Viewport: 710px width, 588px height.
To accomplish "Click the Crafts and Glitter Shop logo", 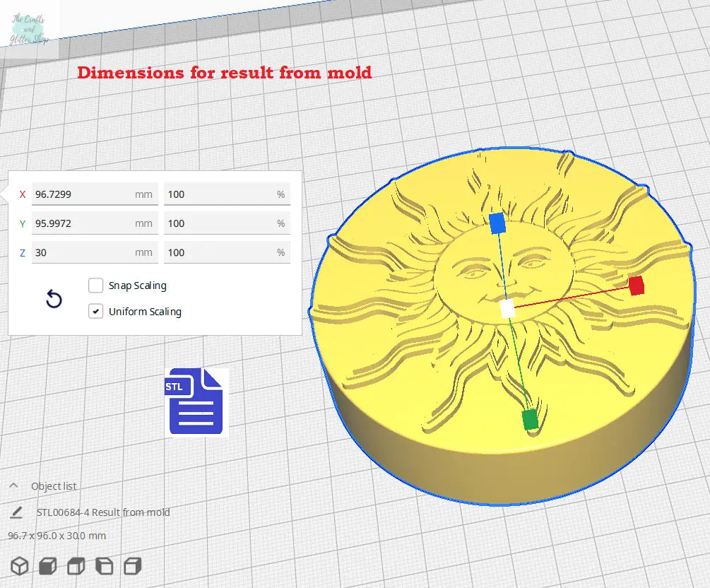I will 30,23.
